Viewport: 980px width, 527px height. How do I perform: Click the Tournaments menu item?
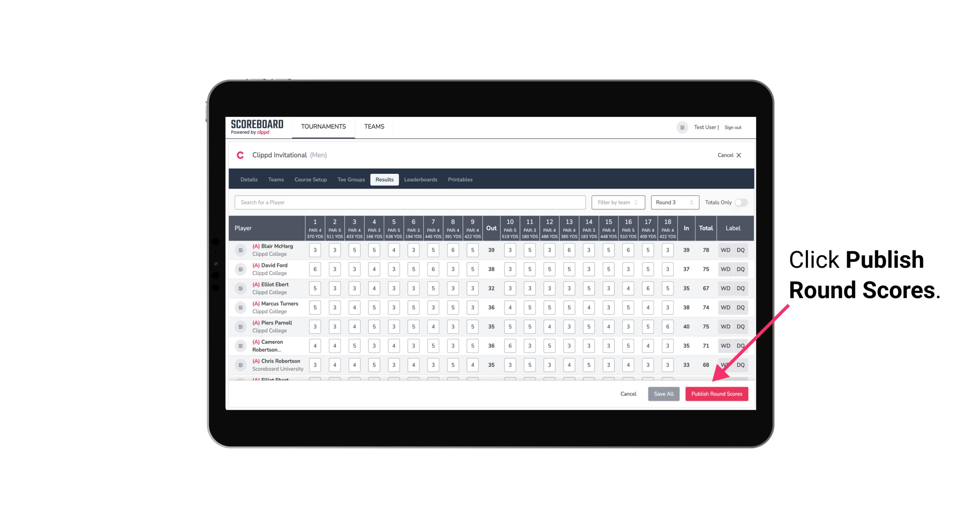click(x=323, y=127)
